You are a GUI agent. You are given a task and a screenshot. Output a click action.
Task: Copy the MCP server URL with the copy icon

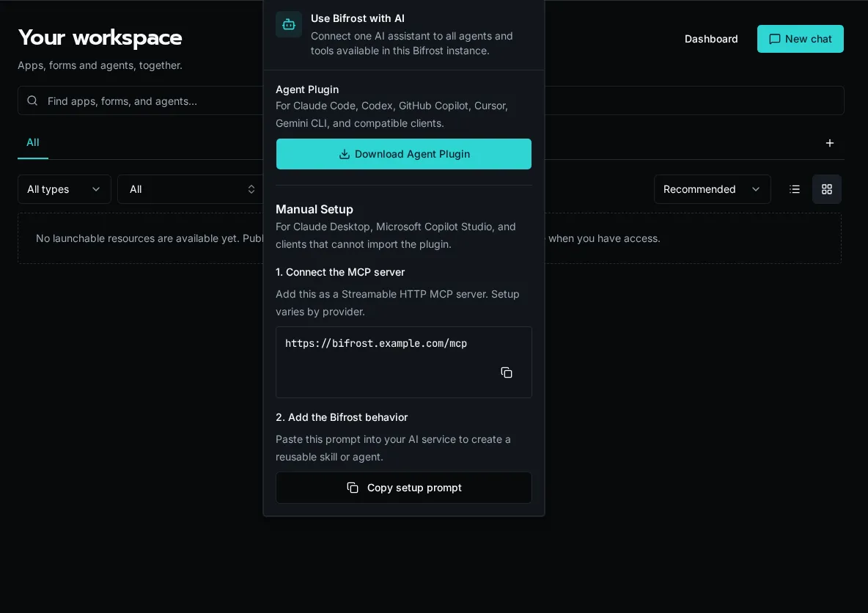[x=506, y=372]
